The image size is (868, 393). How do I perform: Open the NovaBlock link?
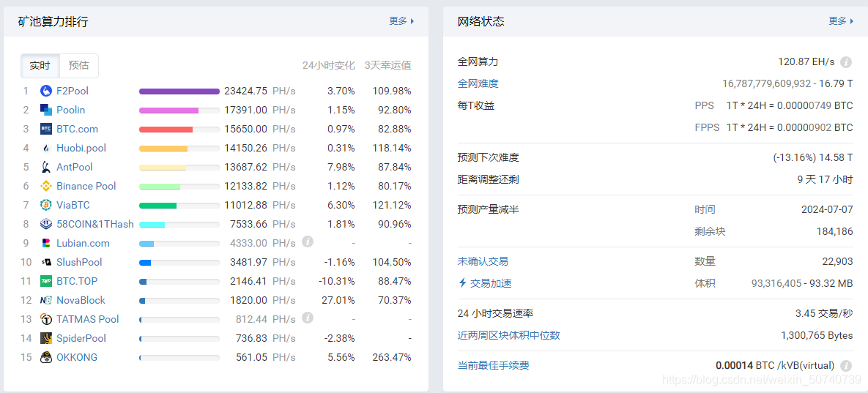(81, 300)
